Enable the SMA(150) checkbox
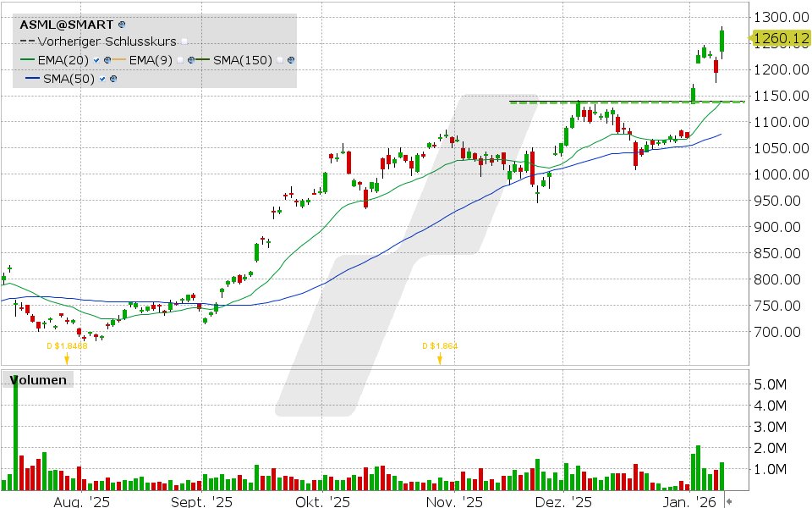 (x=279, y=59)
